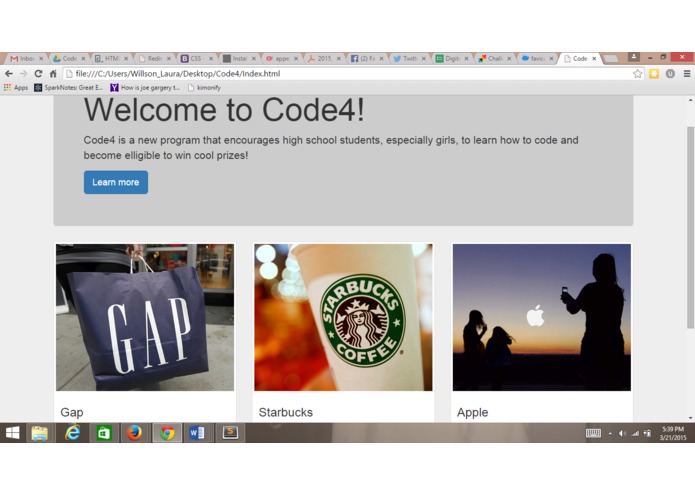Click the Chrome taskbar icon
Viewport: 695px width, 494px height.
click(167, 433)
